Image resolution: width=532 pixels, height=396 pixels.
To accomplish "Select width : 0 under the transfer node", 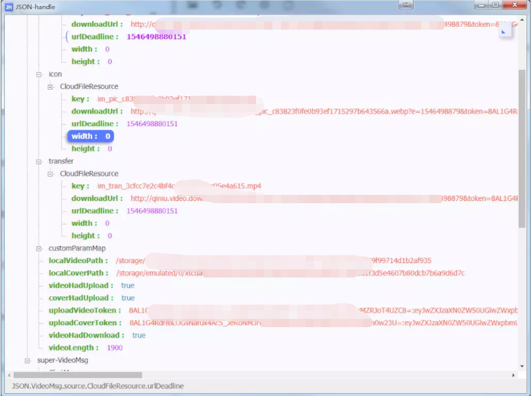I will click(90, 223).
